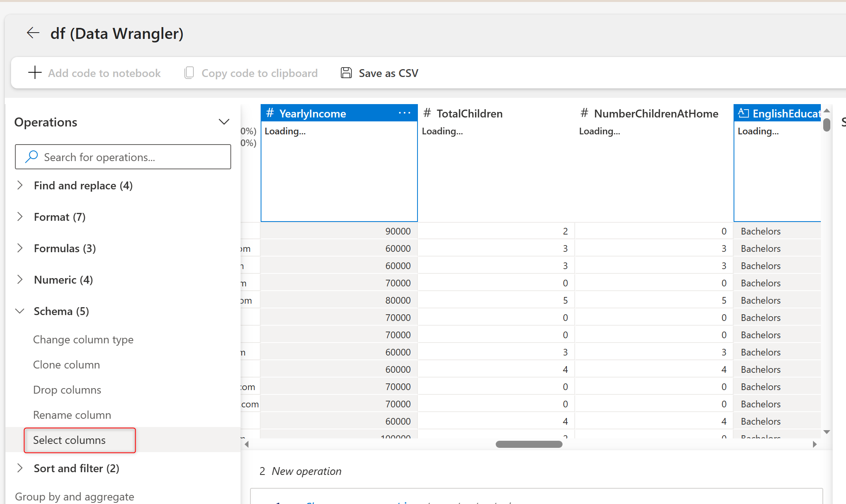This screenshot has height=504, width=846.
Task: Click Group by and aggregate
Action: [x=75, y=497]
